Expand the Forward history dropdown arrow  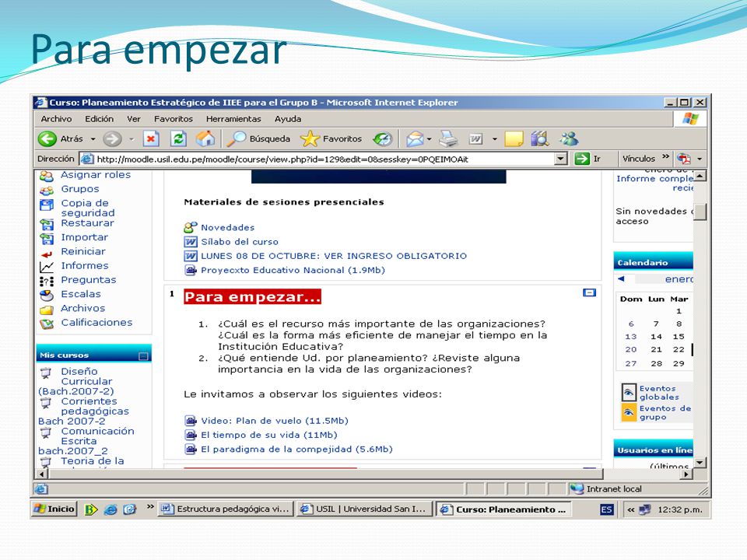pyautogui.click(x=132, y=139)
